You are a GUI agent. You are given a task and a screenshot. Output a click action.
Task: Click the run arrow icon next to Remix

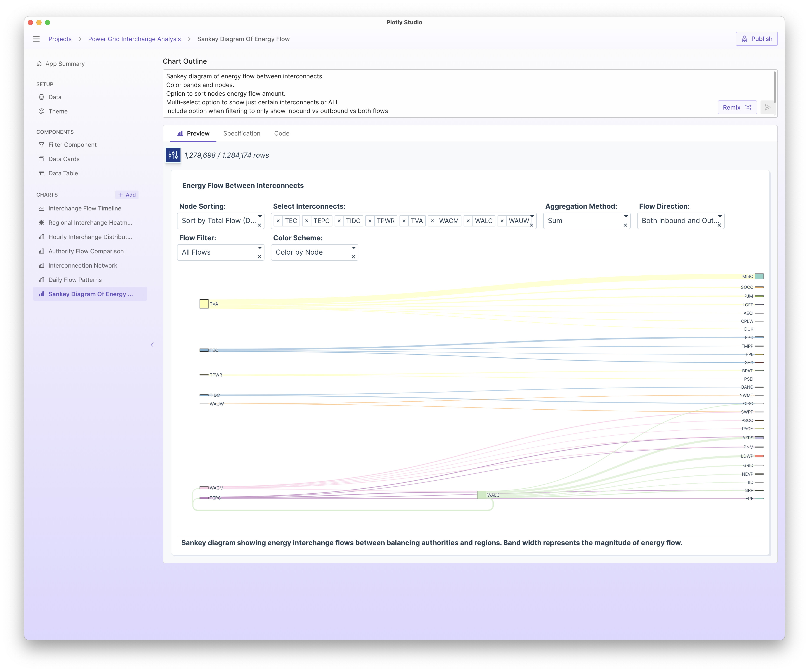767,108
